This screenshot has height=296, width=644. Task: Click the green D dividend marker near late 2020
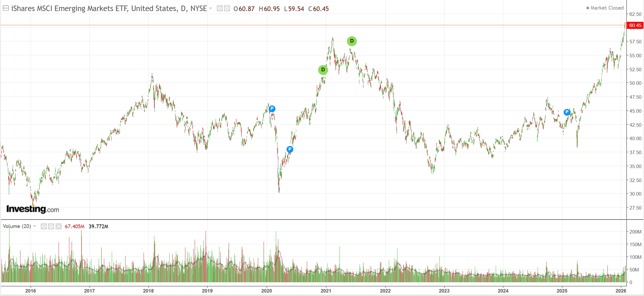pyautogui.click(x=323, y=70)
